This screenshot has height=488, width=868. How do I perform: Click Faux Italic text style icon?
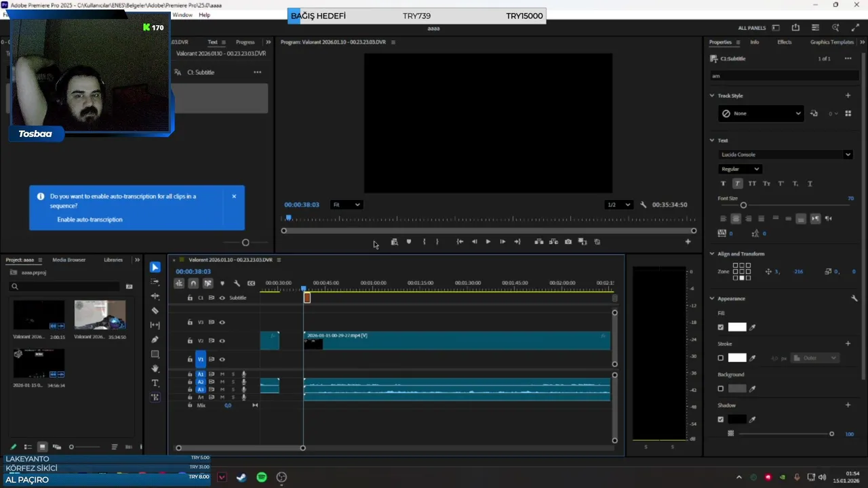pos(737,184)
